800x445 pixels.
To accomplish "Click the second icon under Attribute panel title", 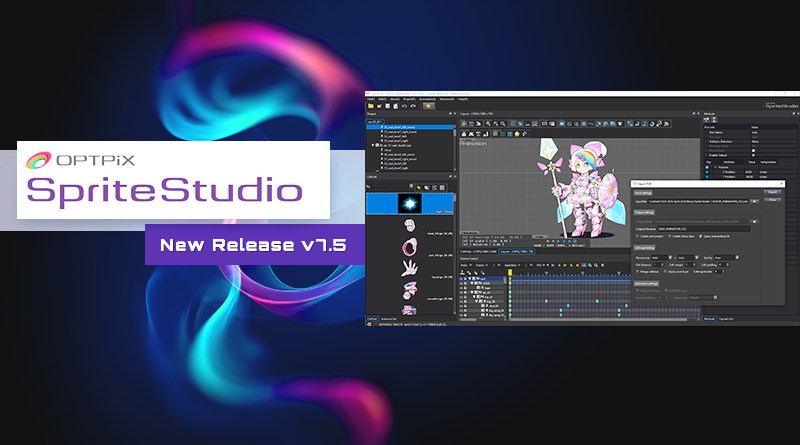I will [714, 119].
